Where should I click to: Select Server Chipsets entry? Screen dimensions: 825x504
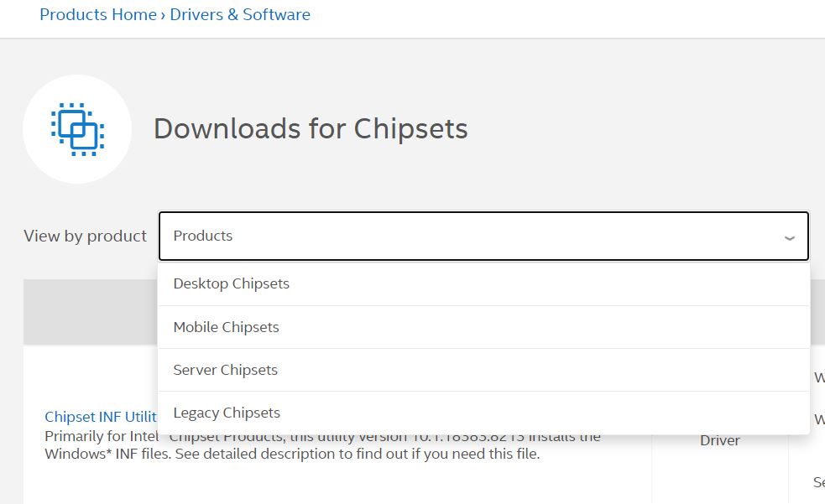click(x=225, y=369)
